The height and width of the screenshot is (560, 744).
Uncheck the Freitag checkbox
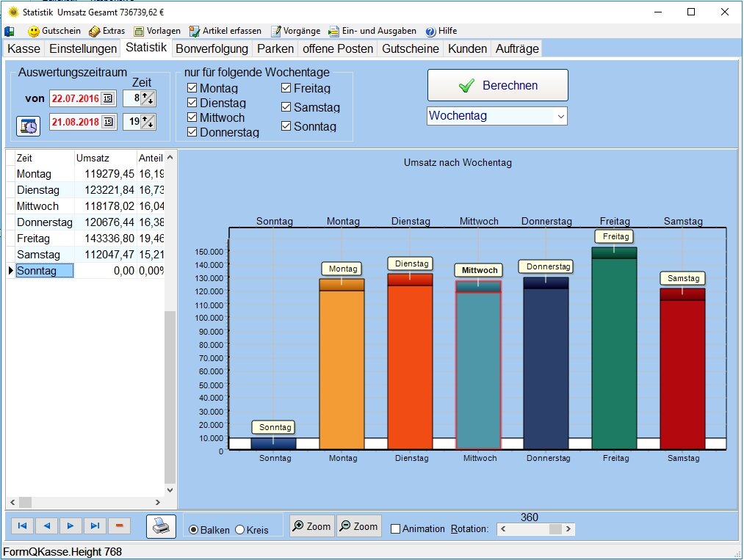click(286, 88)
